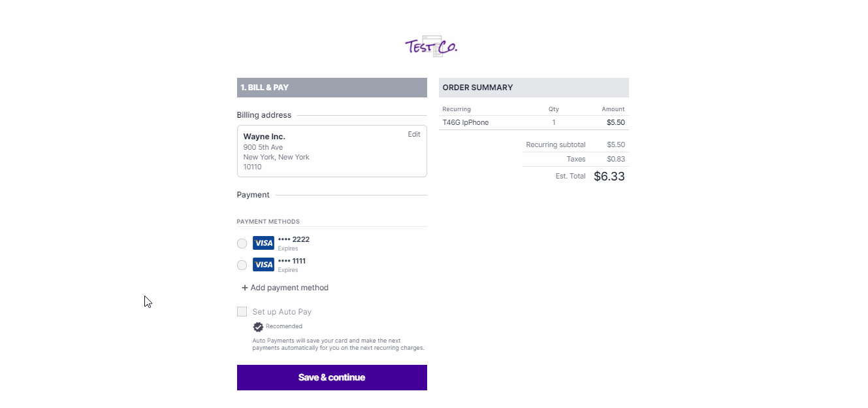Click the Payment Methods heading
This screenshot has width=868, height=408.
point(268,222)
